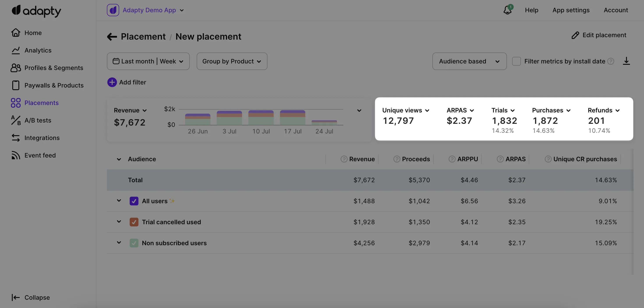Uncheck the All users audience checkbox
Viewport: 644px width, 308px height.
coord(134,201)
